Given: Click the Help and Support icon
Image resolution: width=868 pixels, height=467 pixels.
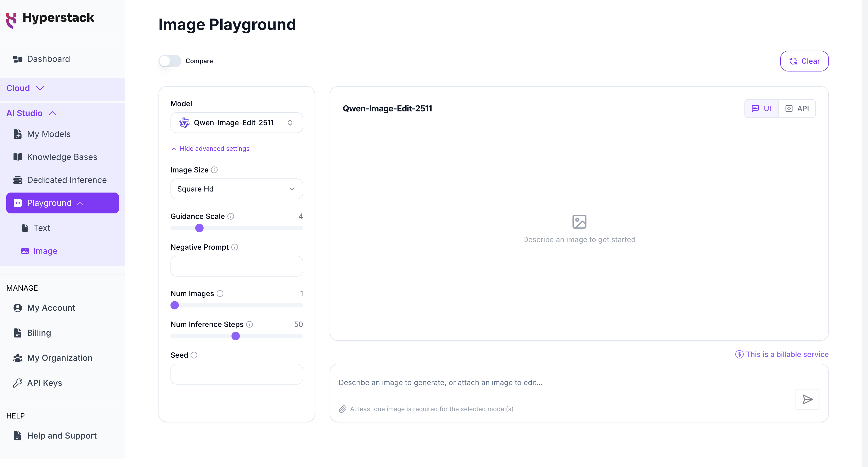Looking at the screenshot, I should click(17, 436).
